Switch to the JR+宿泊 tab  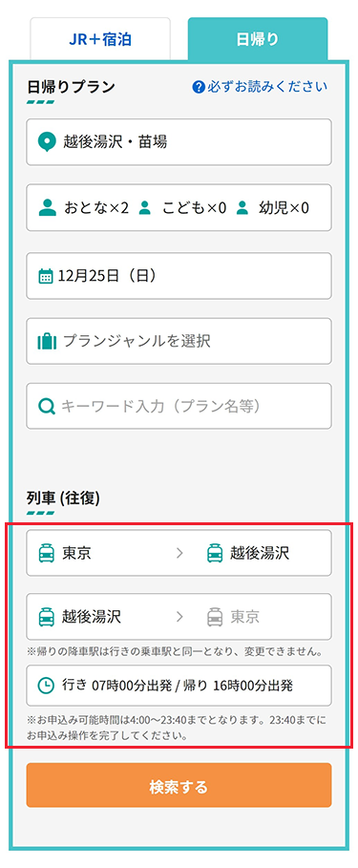[x=100, y=39]
